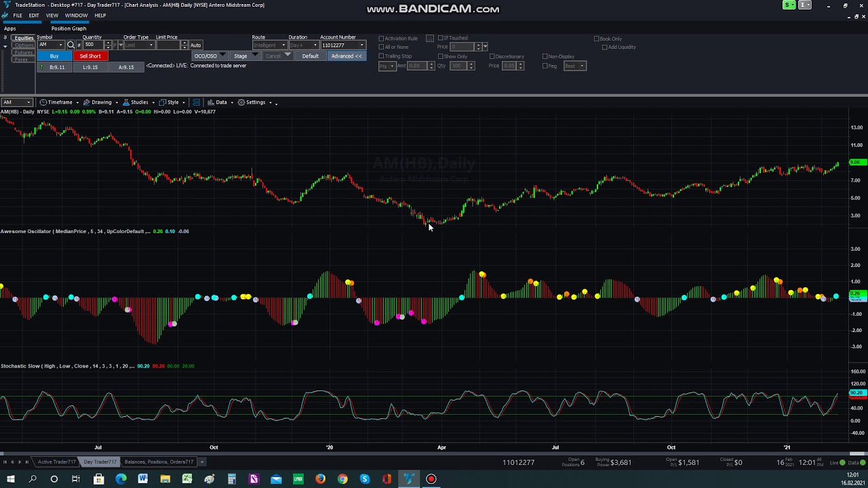This screenshot has height=488, width=868.
Task: Select the Futures asset tab
Action: (24, 52)
